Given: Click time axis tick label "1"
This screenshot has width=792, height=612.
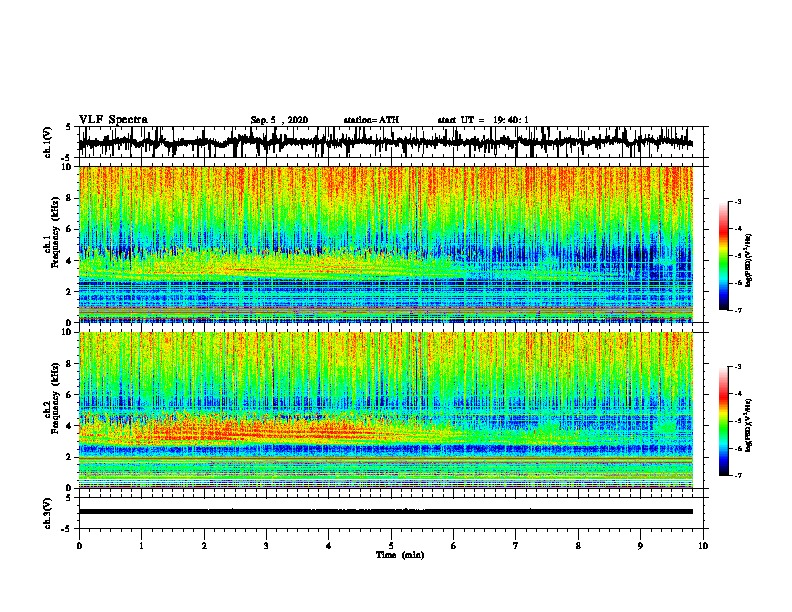Looking at the screenshot, I should 141,546.
